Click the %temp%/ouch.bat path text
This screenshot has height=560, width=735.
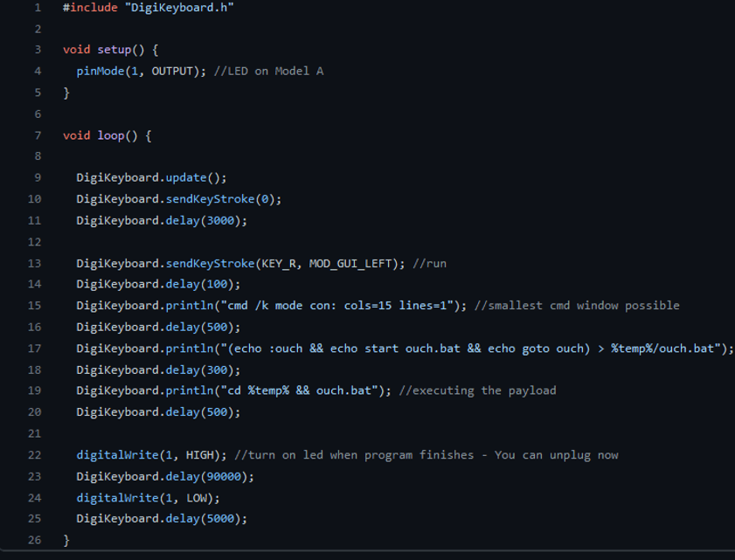pos(662,349)
